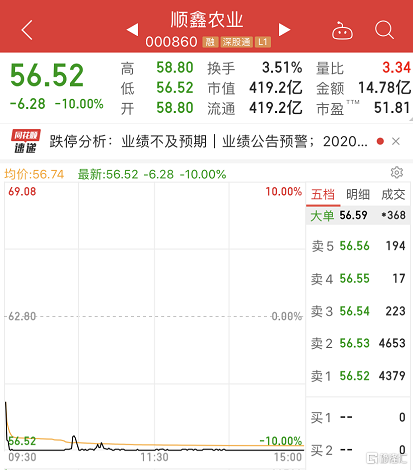Tap the 高 58.80 value
Image resolution: width=413 pixels, height=470 pixels.
[175, 68]
